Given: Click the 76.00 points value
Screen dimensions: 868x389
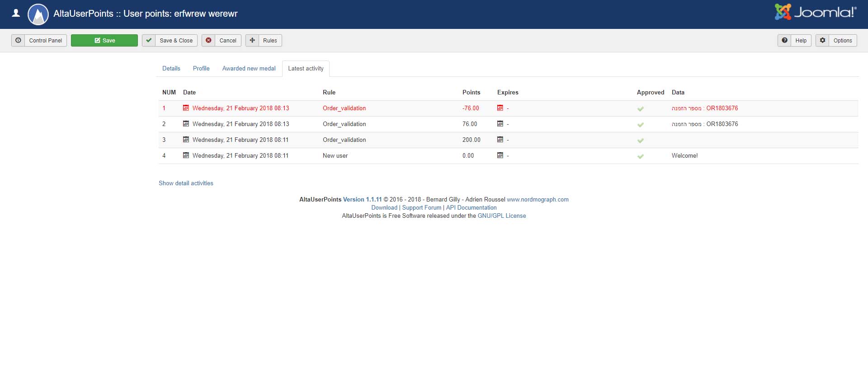Looking at the screenshot, I should [x=470, y=124].
